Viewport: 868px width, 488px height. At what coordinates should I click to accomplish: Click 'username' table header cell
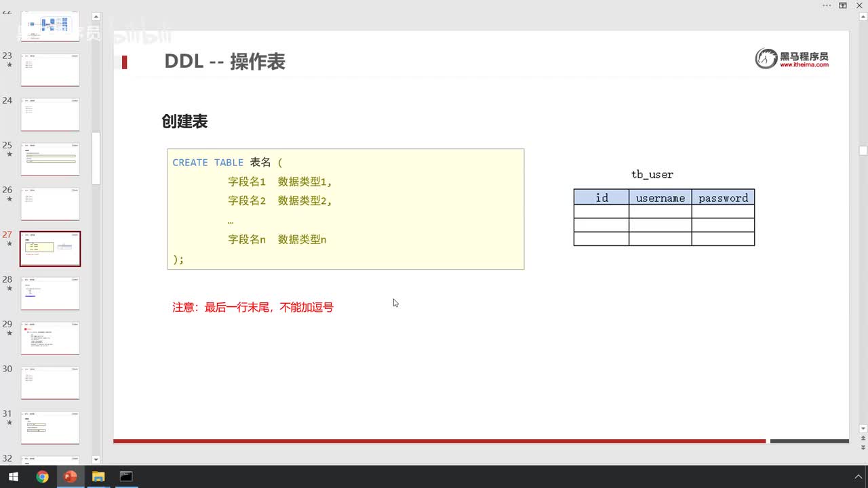coord(660,197)
